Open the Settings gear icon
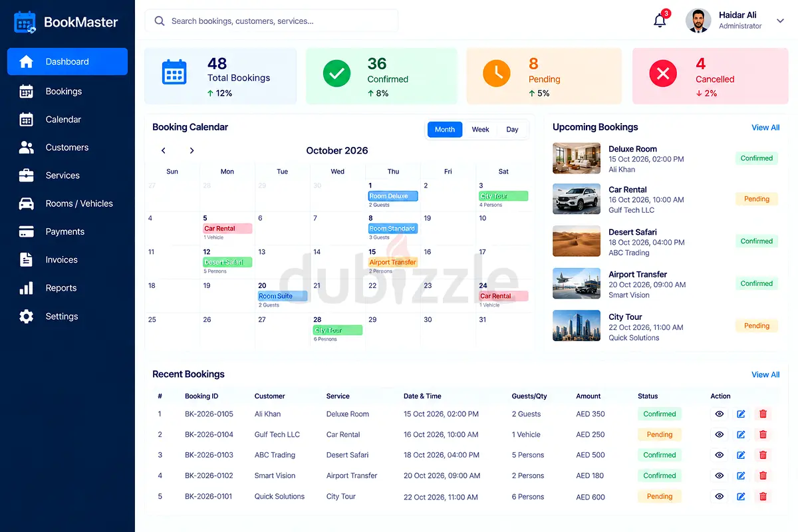Viewport: 798px width, 532px height. [27, 317]
